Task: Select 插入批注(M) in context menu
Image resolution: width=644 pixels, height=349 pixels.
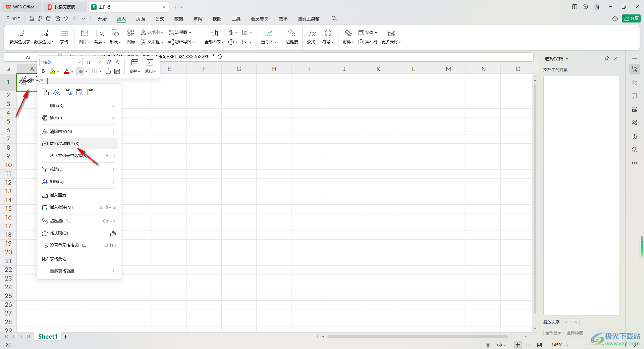Action: click(79, 207)
